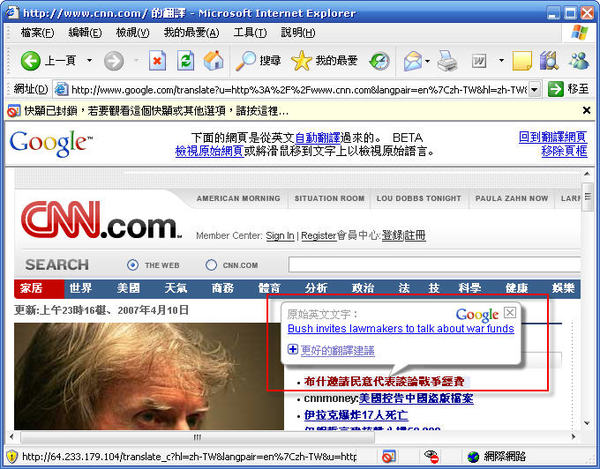Go to the Home page icon
This screenshot has width=600, height=469.
point(214,61)
